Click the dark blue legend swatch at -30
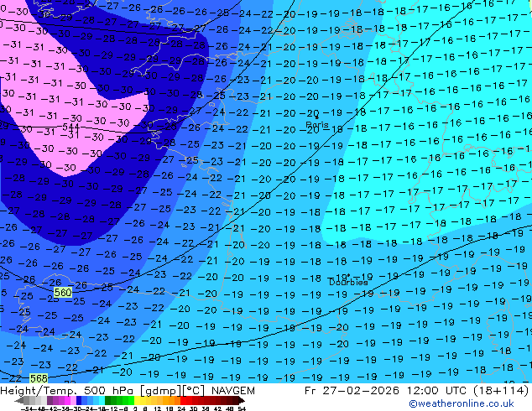532x411 pixels. [79, 401]
